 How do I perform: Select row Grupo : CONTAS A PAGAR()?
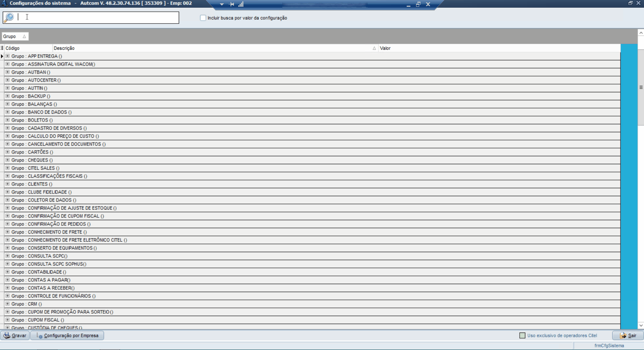(x=313, y=280)
